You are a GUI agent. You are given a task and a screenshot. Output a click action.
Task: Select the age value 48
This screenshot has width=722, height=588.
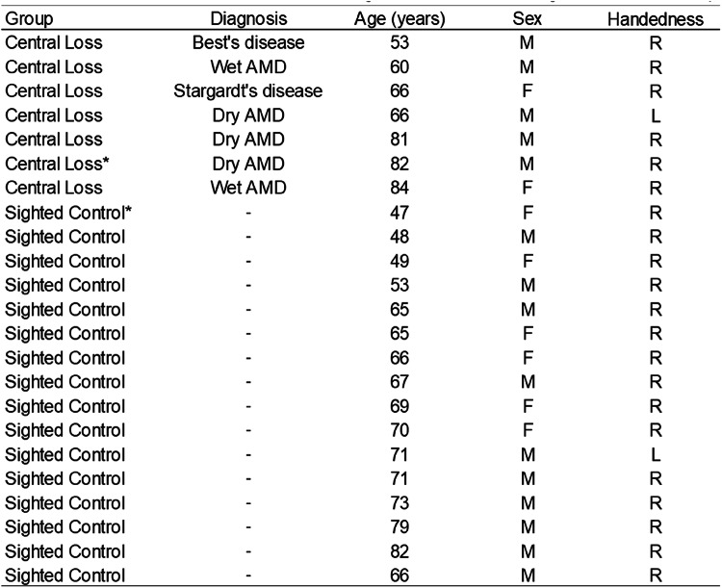pos(400,237)
